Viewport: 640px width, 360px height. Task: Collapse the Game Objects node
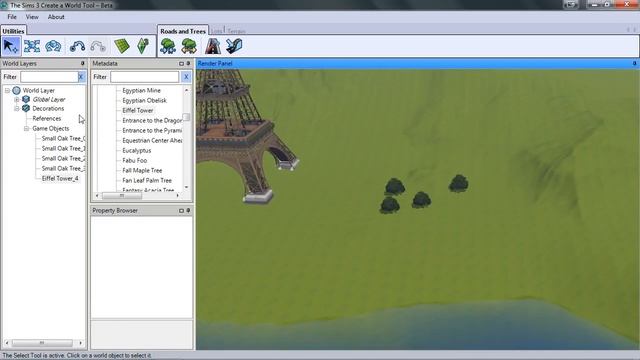pyautogui.click(x=26, y=129)
